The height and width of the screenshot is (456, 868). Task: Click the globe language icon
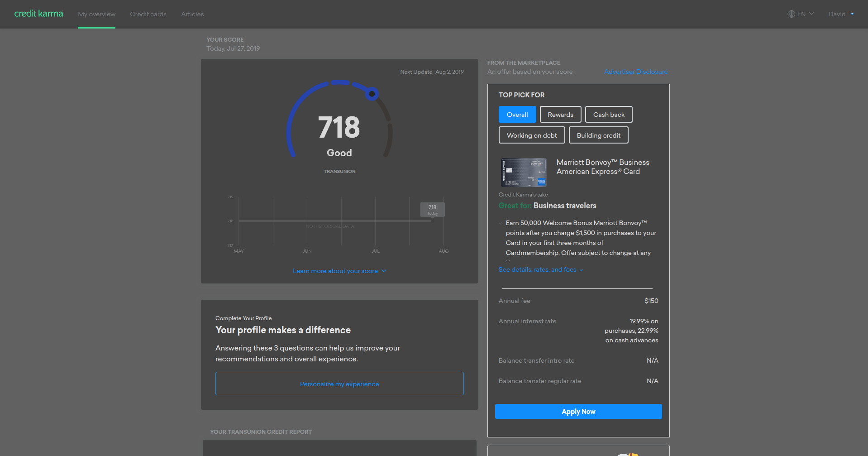click(x=791, y=14)
